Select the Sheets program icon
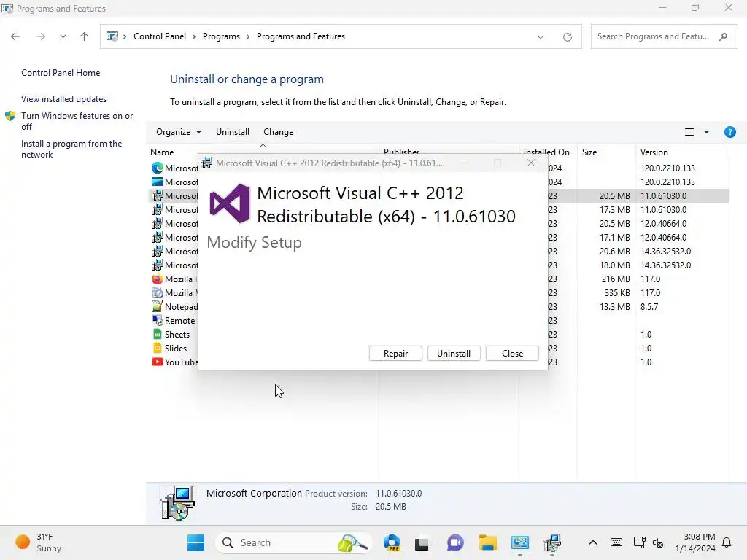The height and width of the screenshot is (560, 747). coord(158,334)
